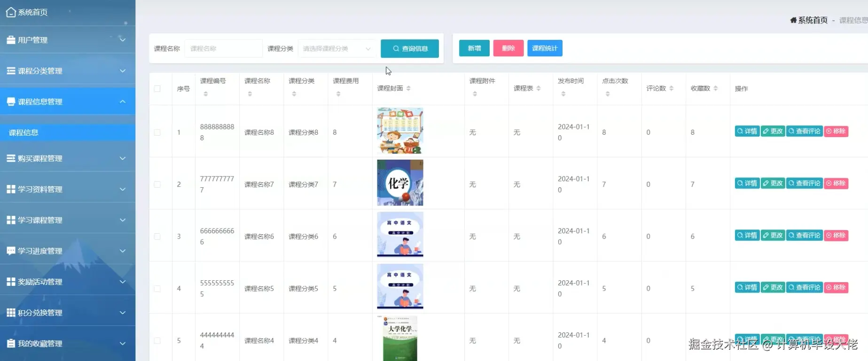Click the 学习资料管理 grid icon
Screen dimensions: 868x361
[11, 189]
